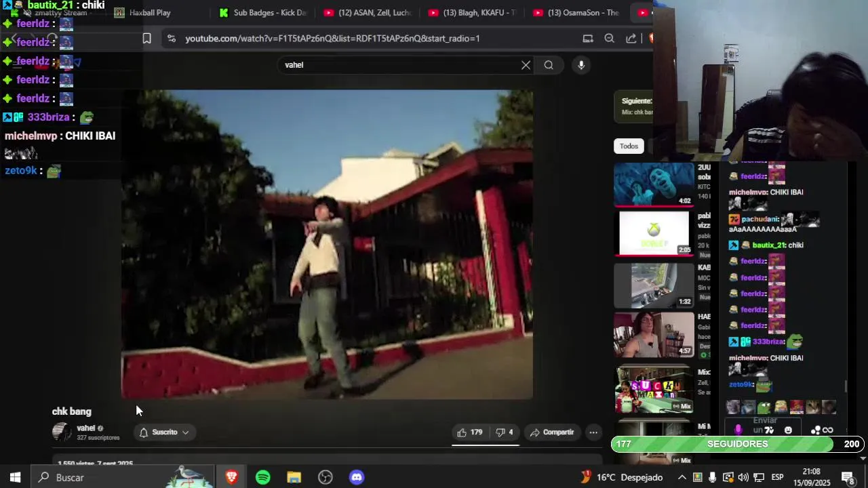Show hidden system tray icons
The width and height of the screenshot is (868, 488).
[x=682, y=477]
